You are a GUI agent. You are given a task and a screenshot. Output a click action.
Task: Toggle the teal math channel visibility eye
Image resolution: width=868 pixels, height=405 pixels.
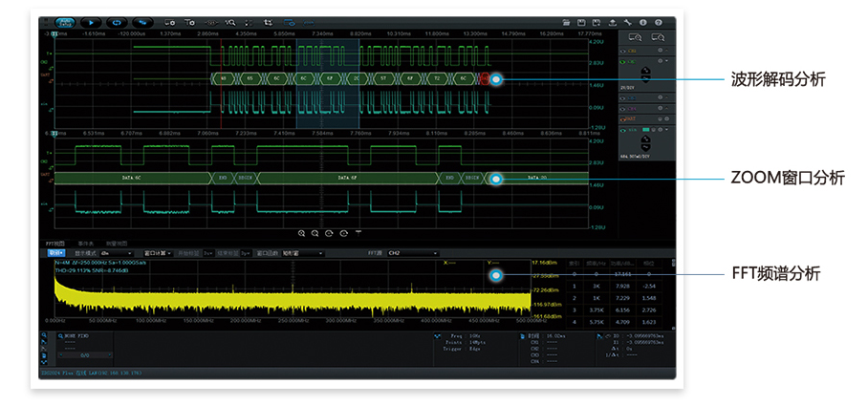[x=622, y=130]
